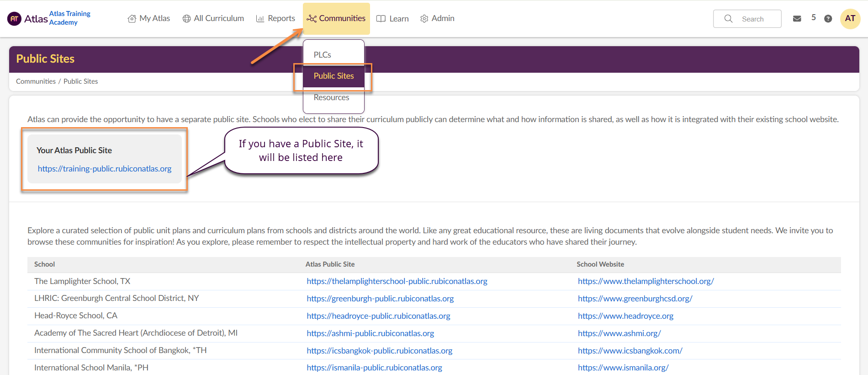
Task: Open the greenburgh-public.rubiconatlas.org link
Action: [x=380, y=299]
